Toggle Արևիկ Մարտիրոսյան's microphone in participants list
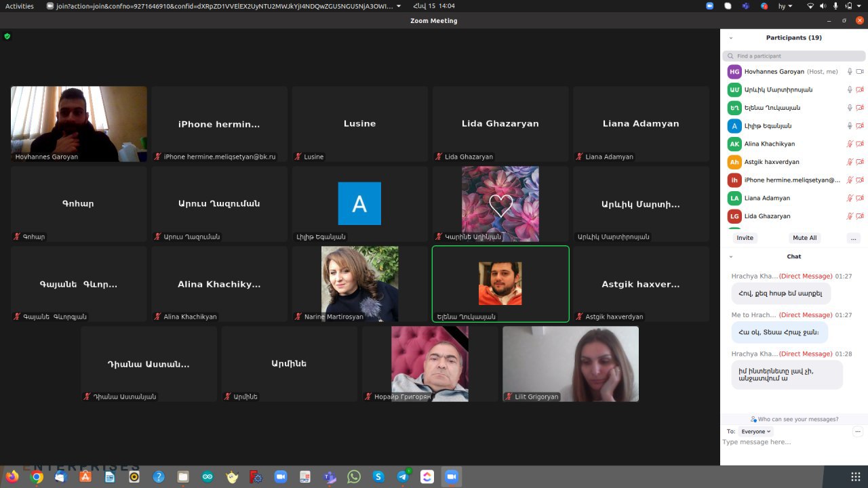Viewport: 868px width, 488px height. click(x=850, y=89)
